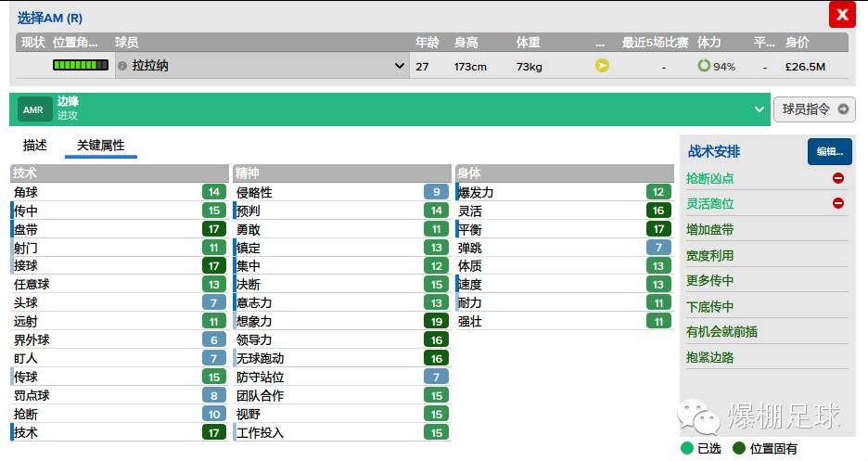The height and width of the screenshot is (461, 868).
Task: Click the 技术 section header
Action: [x=119, y=173]
